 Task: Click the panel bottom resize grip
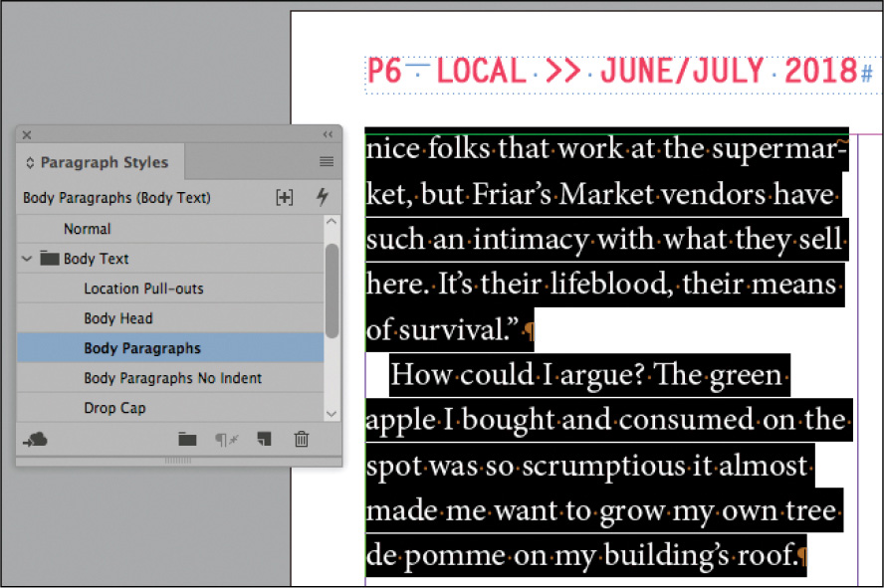pos(178,461)
